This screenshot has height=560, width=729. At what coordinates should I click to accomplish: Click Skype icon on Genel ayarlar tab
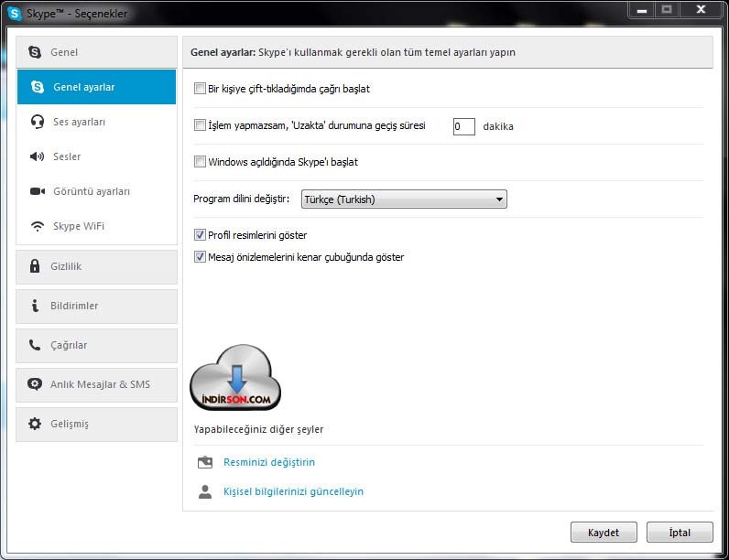click(38, 87)
